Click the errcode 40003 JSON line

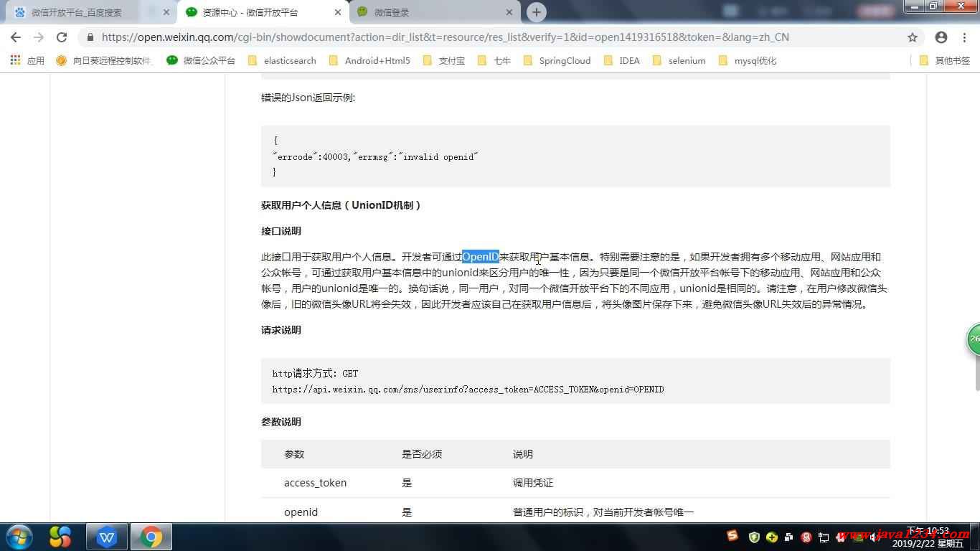pyautogui.click(x=375, y=156)
